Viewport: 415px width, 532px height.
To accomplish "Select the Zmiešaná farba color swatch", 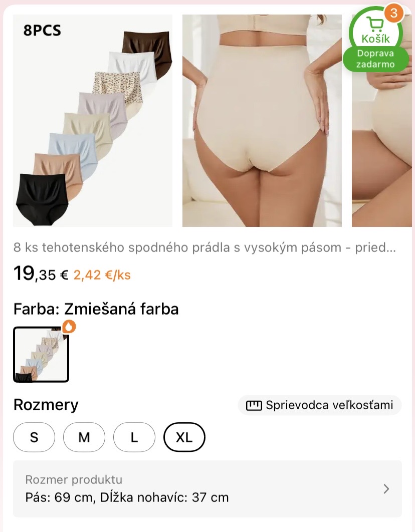I will click(x=41, y=355).
